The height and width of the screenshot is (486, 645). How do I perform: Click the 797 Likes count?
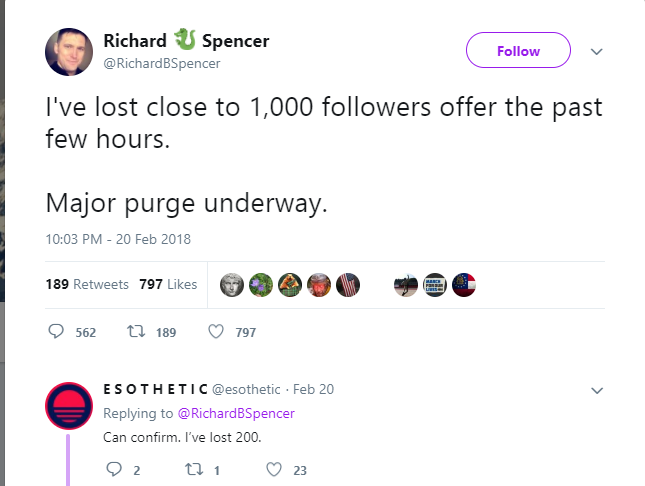[168, 284]
